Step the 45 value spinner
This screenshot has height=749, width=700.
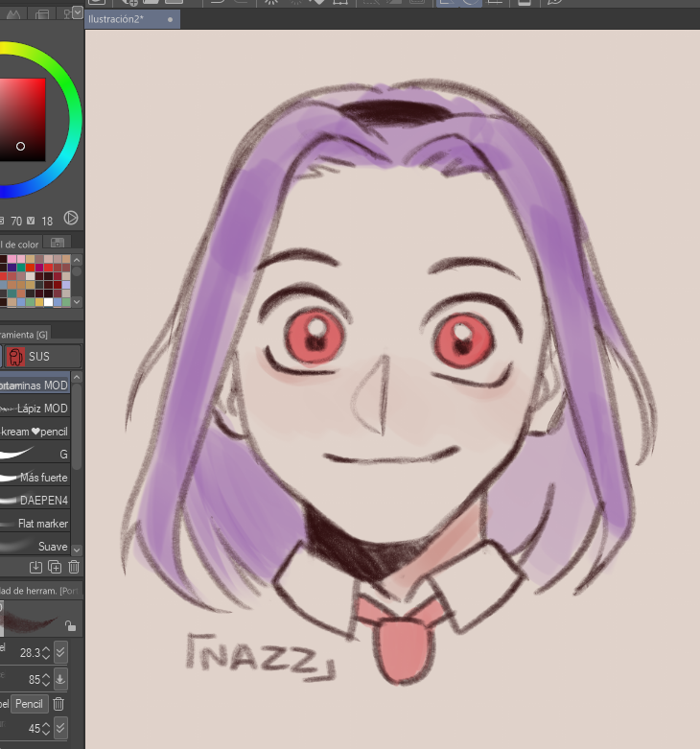[46, 729]
